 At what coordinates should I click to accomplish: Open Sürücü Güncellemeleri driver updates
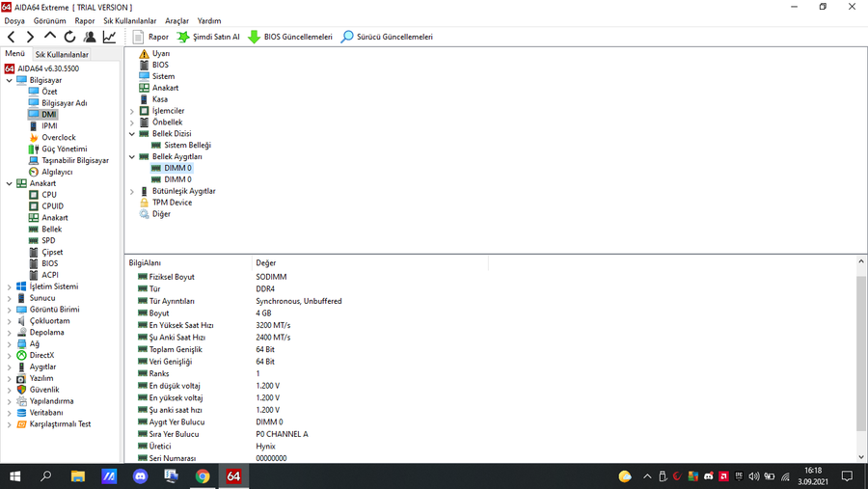coord(387,37)
